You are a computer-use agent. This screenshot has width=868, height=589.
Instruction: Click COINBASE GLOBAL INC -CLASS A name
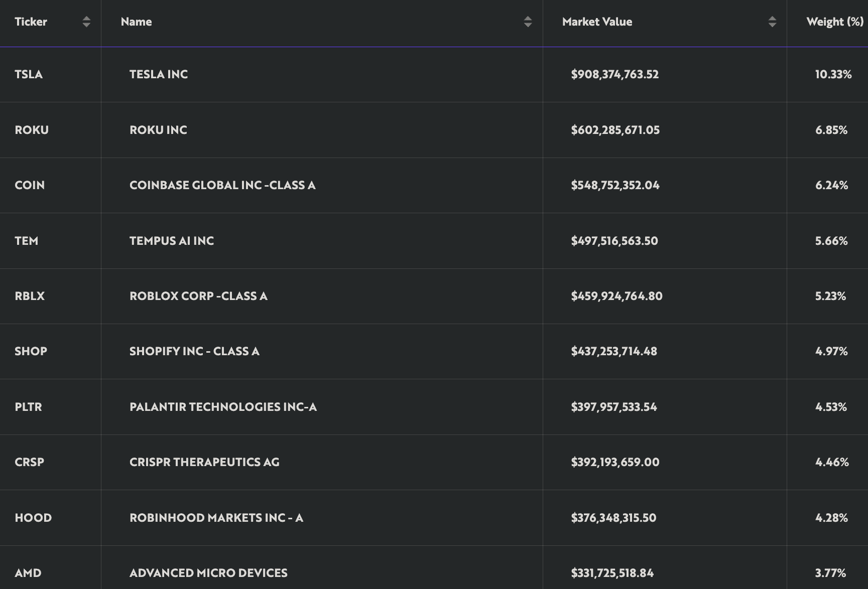click(222, 185)
